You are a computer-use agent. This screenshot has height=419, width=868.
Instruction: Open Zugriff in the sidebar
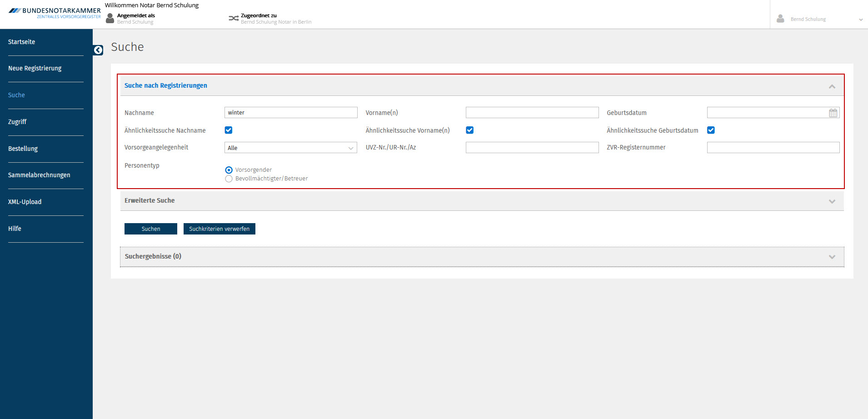[17, 122]
